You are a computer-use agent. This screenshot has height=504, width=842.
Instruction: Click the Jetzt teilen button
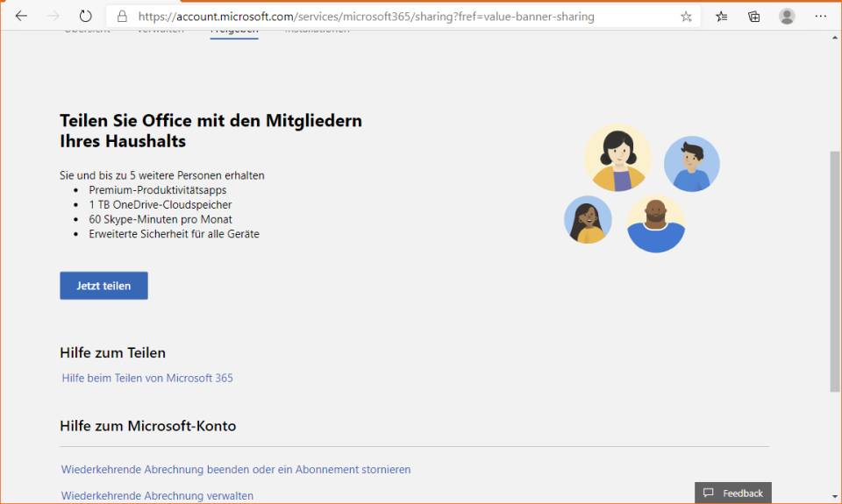point(103,286)
